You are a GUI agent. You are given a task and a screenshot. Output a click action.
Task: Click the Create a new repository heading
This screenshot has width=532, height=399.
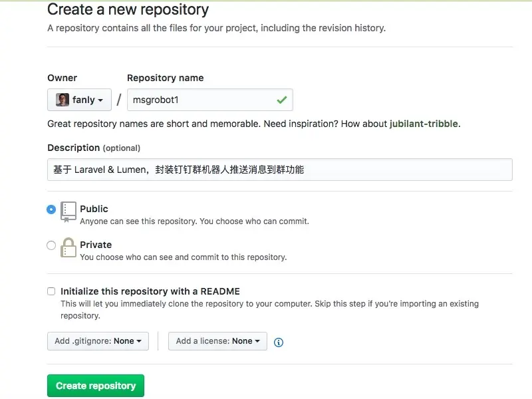click(x=128, y=9)
